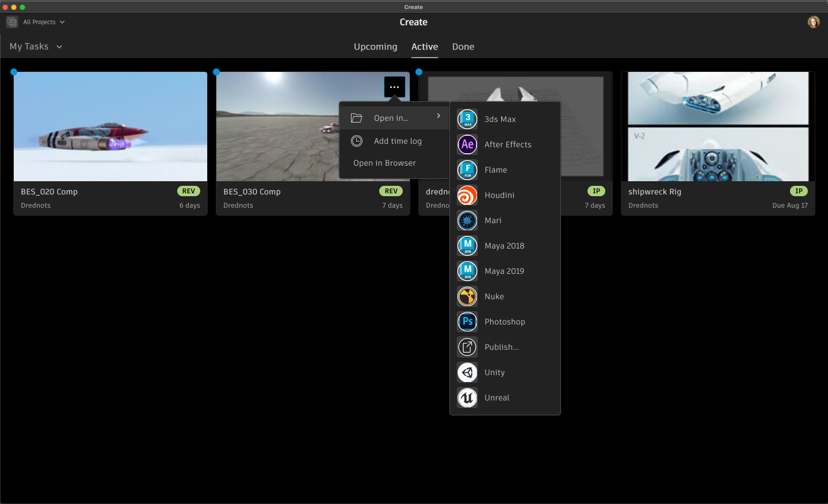This screenshot has height=504, width=828.
Task: Click the Maya 2019 icon
Action: coord(467,271)
